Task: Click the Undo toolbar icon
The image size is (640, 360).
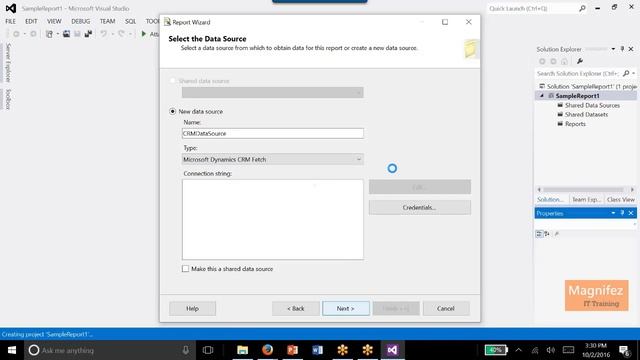Action: 104,34
